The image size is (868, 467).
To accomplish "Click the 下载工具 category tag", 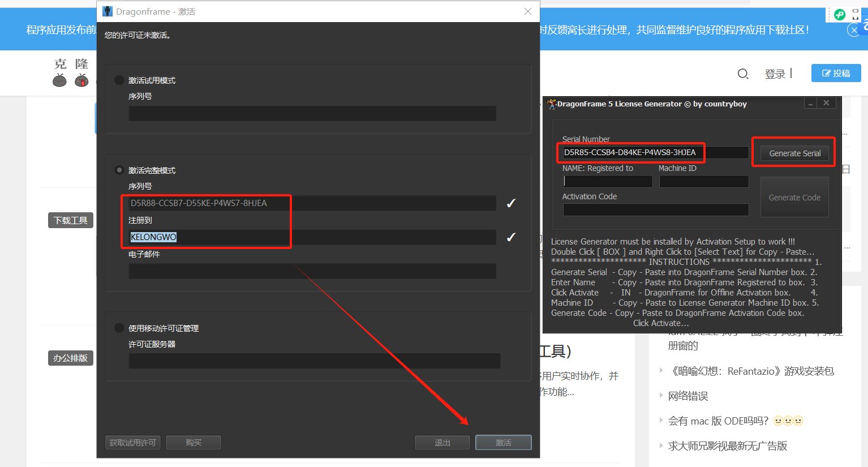I will point(71,220).
